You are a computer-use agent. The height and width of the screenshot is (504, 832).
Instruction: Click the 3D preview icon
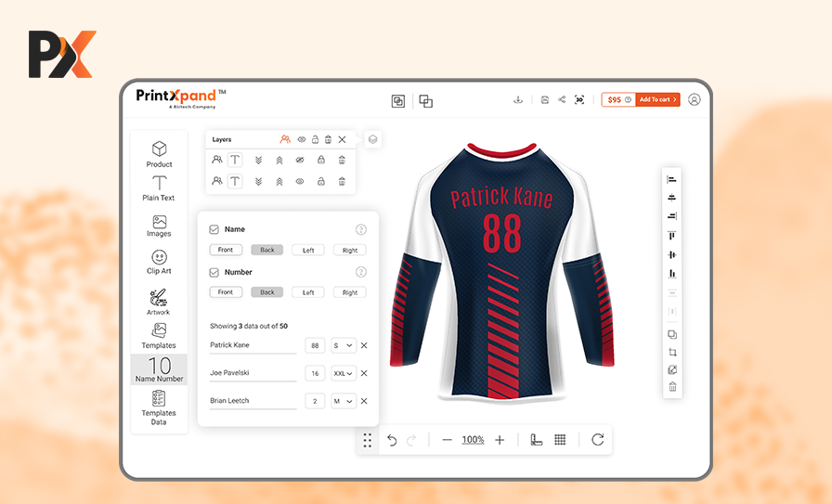[x=579, y=99]
